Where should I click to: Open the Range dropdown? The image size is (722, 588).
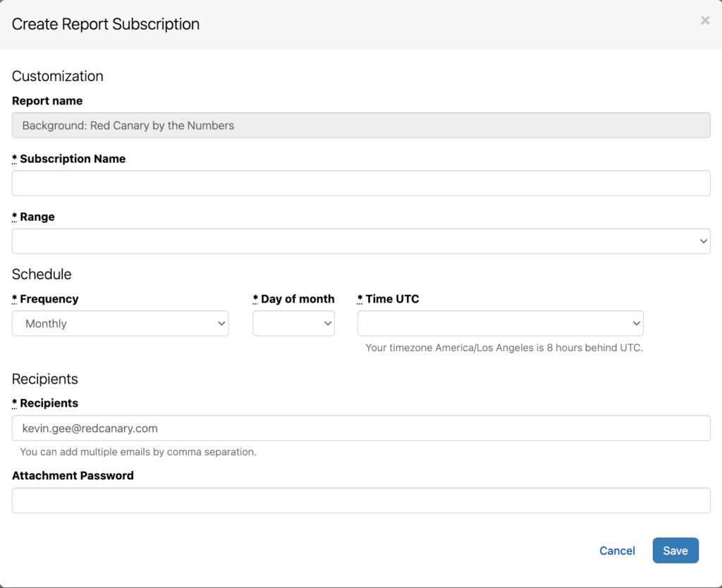(x=361, y=241)
